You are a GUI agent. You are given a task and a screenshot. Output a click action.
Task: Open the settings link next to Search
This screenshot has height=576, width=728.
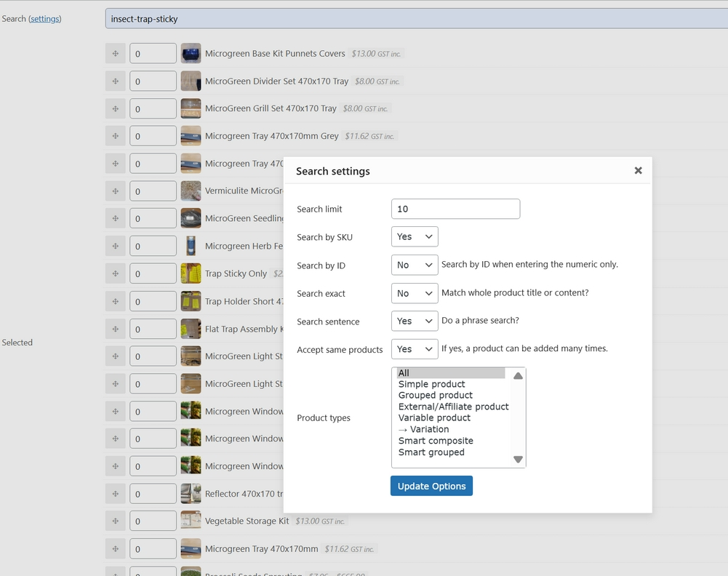coord(45,18)
